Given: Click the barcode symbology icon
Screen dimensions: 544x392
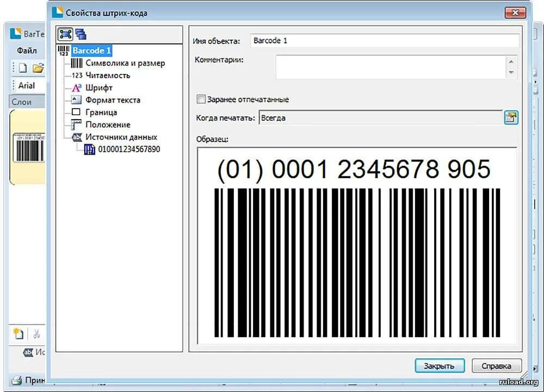Looking at the screenshot, I should (77, 63).
